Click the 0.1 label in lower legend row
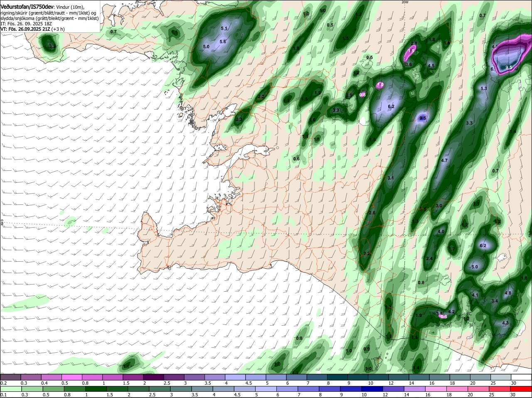This screenshot has width=532, height=398. click(x=3, y=395)
